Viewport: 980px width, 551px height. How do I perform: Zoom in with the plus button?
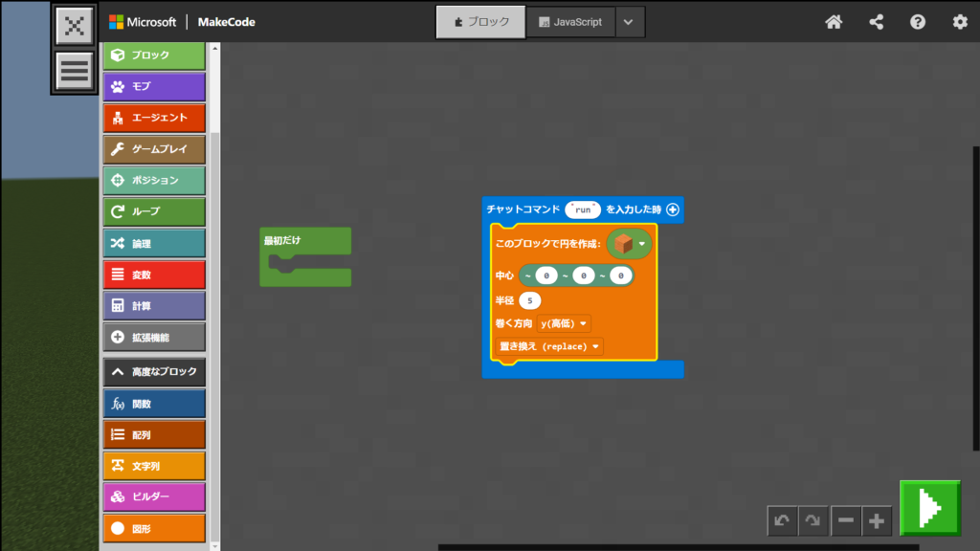pyautogui.click(x=877, y=520)
